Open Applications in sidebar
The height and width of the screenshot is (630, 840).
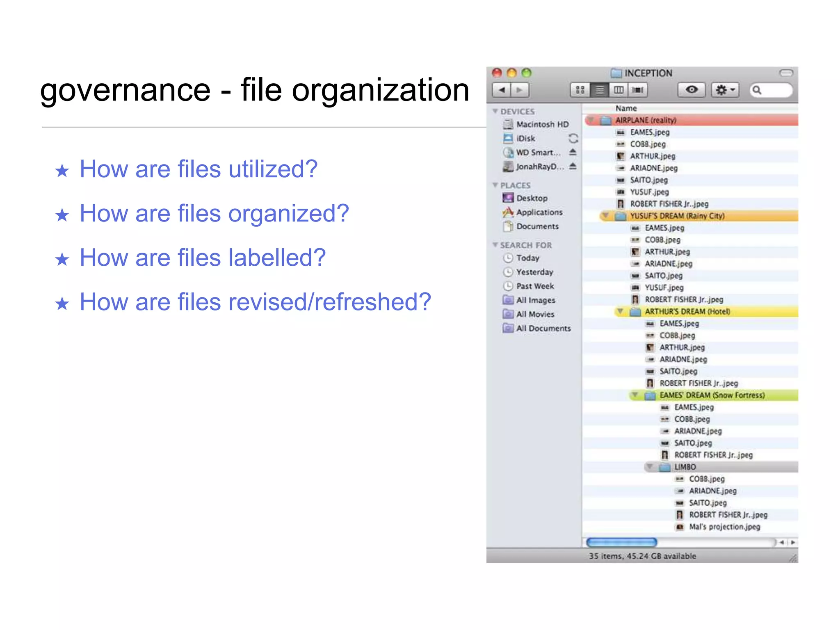pos(532,212)
